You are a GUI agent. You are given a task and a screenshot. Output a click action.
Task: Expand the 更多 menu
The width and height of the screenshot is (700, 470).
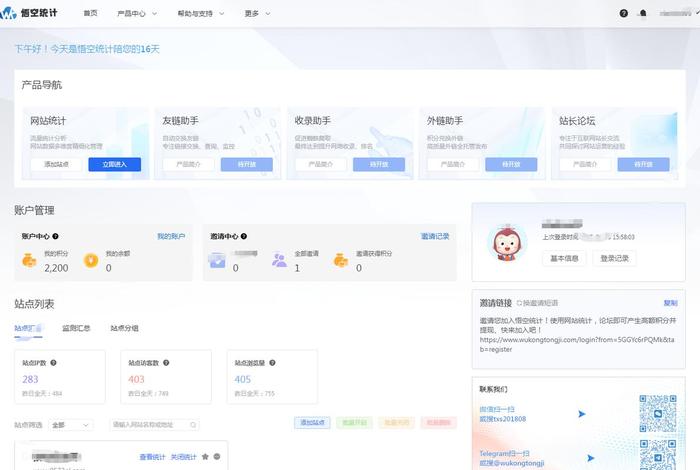[x=257, y=13]
